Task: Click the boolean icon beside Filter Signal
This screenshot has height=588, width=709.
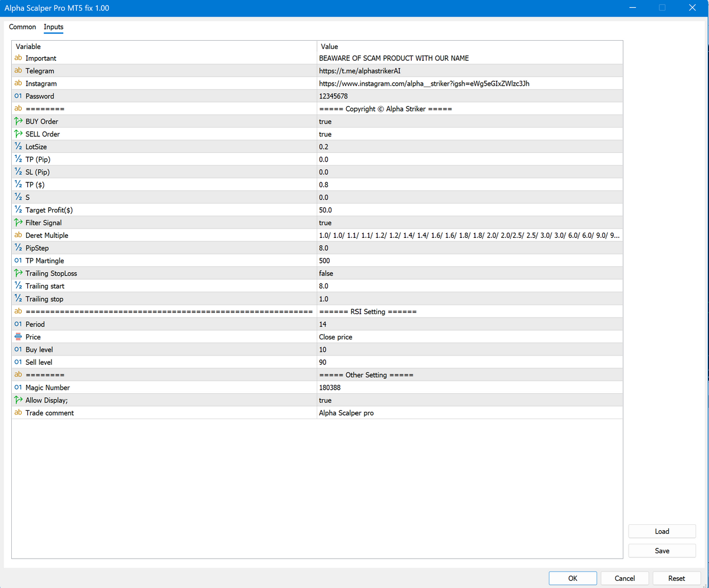Action: [18, 223]
